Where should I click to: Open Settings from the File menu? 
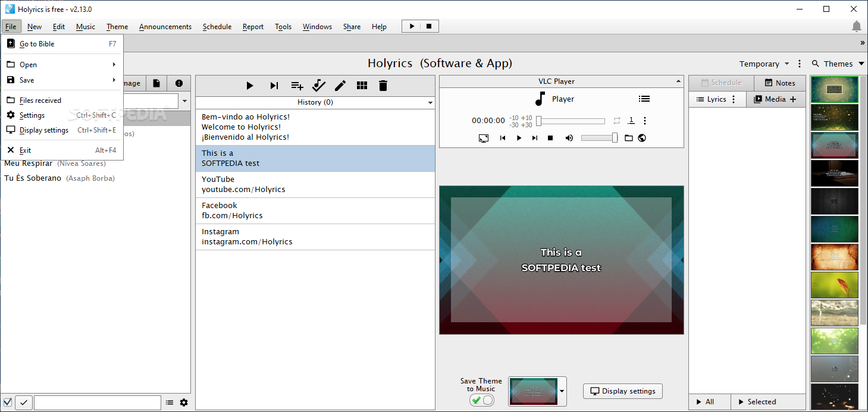point(62,115)
